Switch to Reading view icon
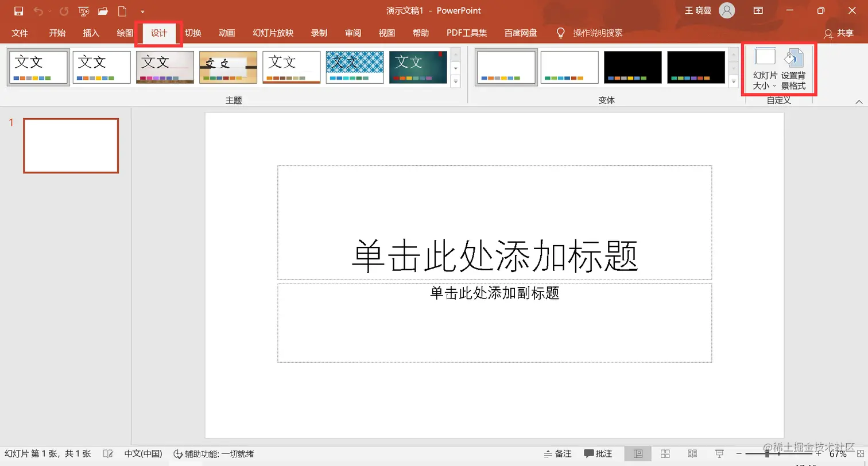868x466 pixels. point(692,453)
